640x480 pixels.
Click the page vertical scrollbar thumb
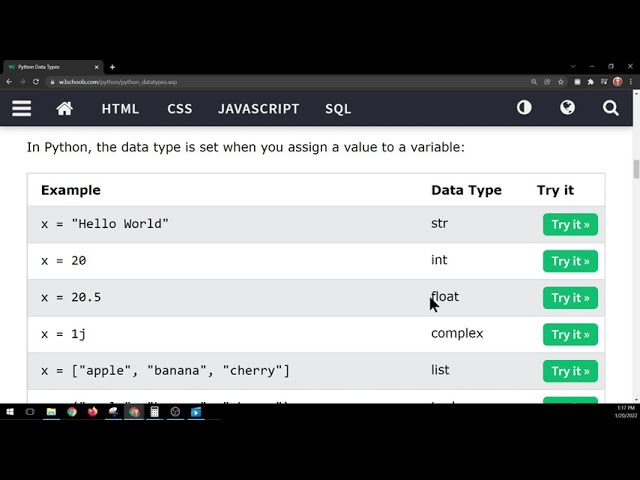pyautogui.click(x=636, y=169)
